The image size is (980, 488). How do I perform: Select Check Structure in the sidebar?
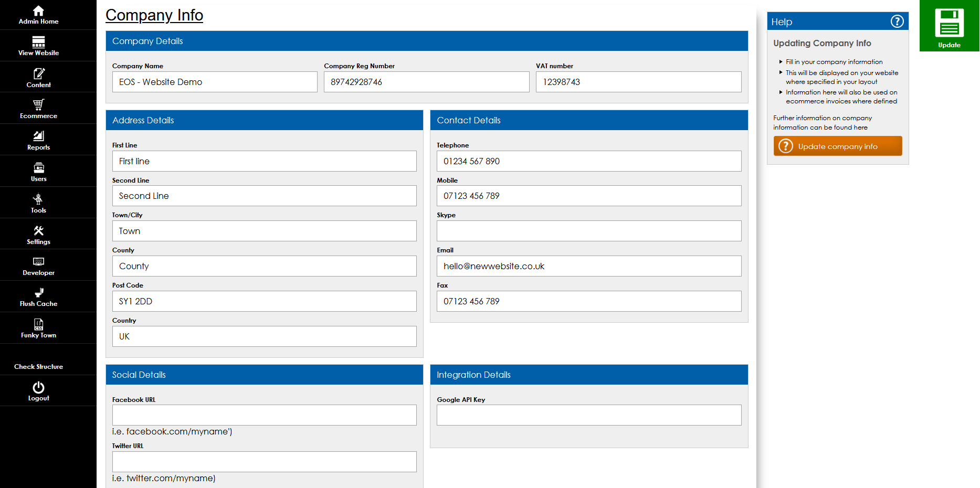point(38,366)
